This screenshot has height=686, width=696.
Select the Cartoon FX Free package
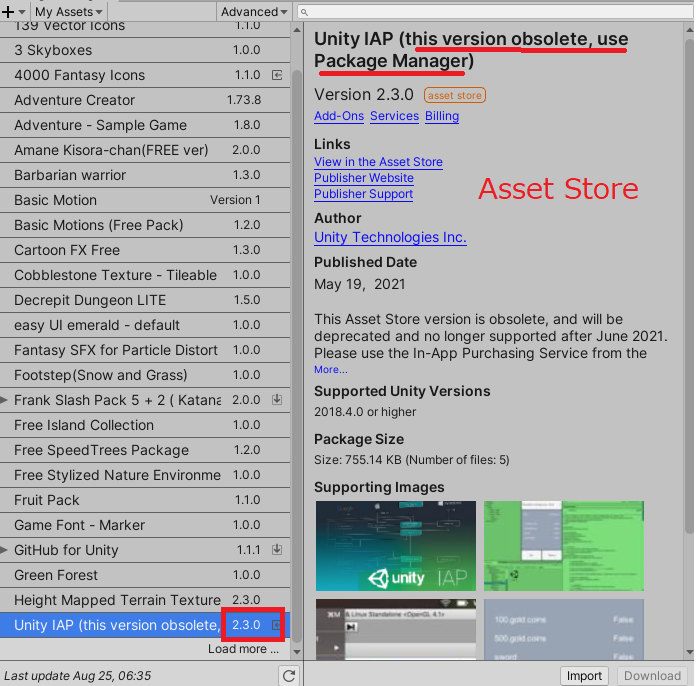[145, 250]
